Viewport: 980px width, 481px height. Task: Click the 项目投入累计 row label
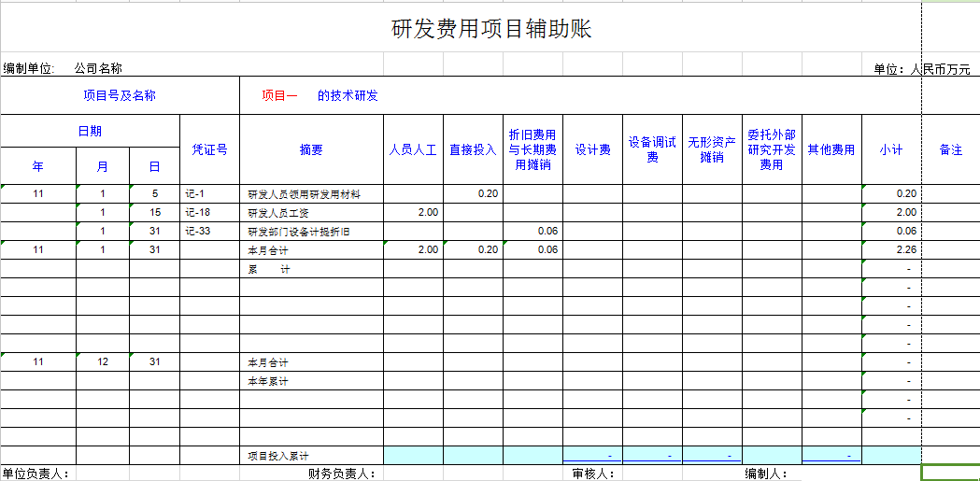pyautogui.click(x=278, y=456)
